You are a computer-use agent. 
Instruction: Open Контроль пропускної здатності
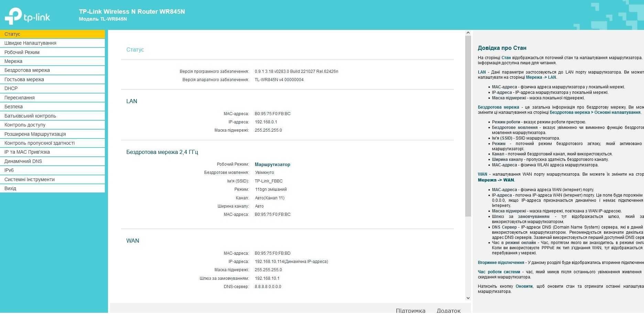(x=52, y=143)
